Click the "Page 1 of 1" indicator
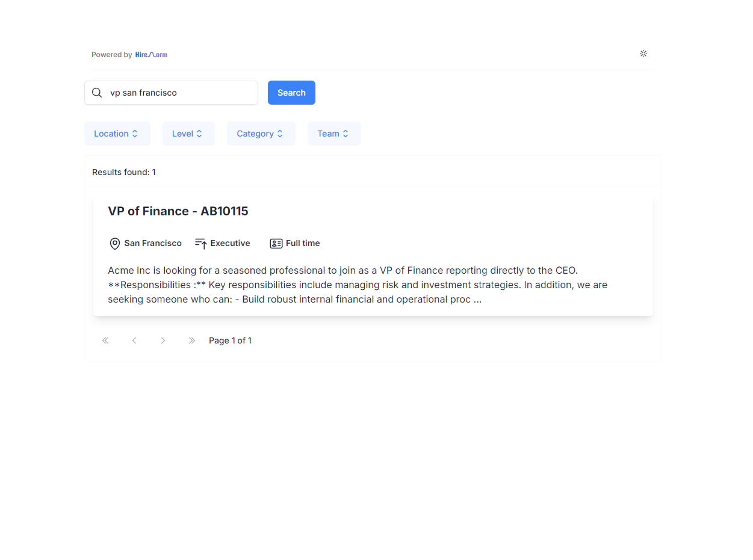The width and height of the screenshot is (753, 560). click(x=231, y=340)
